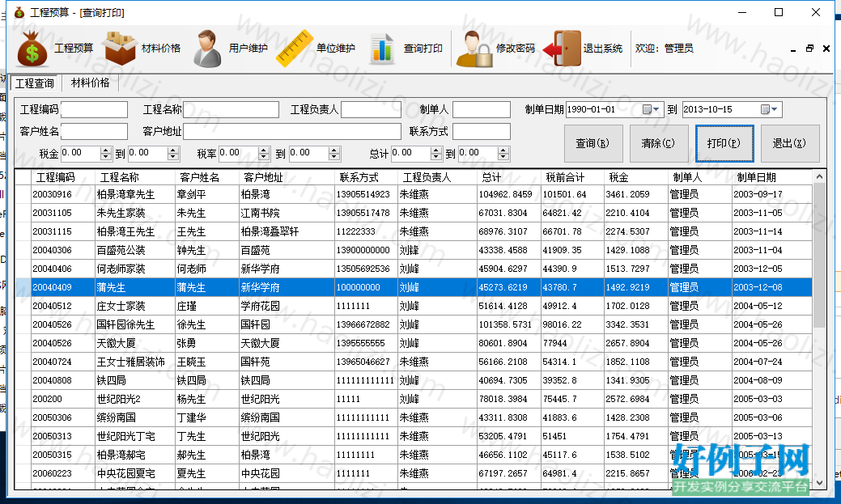Click 税率 lower bound spinner arrows
Image resolution: width=841 pixels, height=504 pixels.
pyautogui.click(x=263, y=154)
